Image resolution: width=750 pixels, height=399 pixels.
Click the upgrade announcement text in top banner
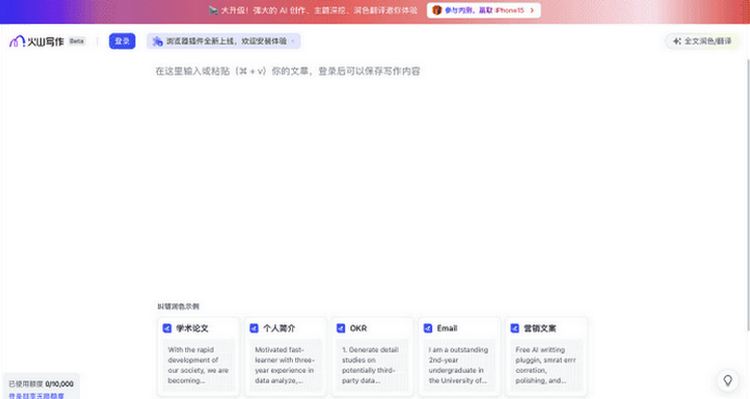[x=319, y=10]
